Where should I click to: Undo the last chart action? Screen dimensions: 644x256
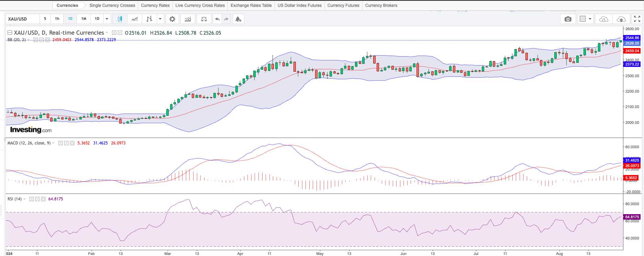coord(217,19)
